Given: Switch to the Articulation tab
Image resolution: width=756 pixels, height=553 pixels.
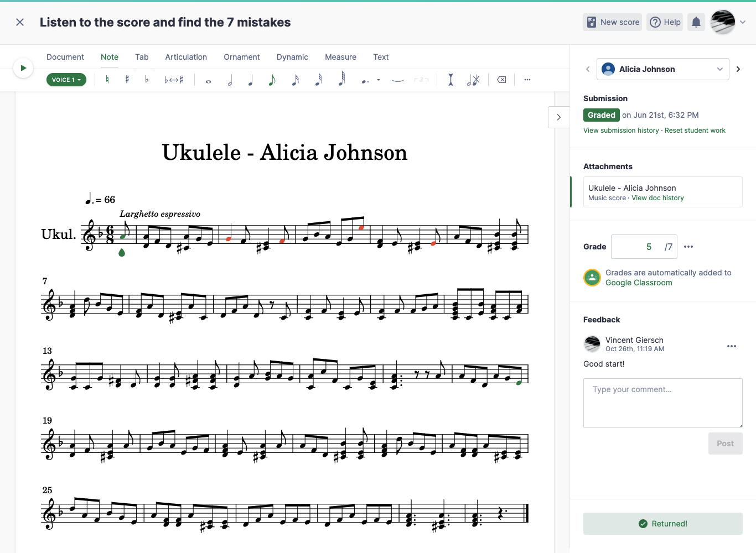Looking at the screenshot, I should click(186, 57).
